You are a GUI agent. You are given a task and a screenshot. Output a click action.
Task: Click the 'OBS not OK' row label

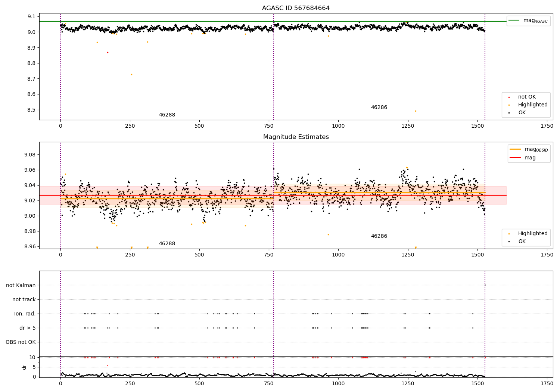[21, 342]
